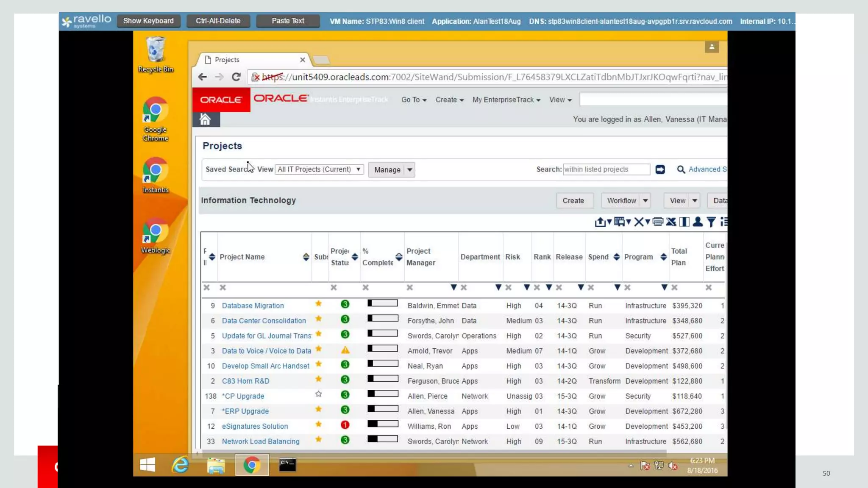Click the column chooser icon
Viewport: 868px width, 488px height.
[684, 222]
